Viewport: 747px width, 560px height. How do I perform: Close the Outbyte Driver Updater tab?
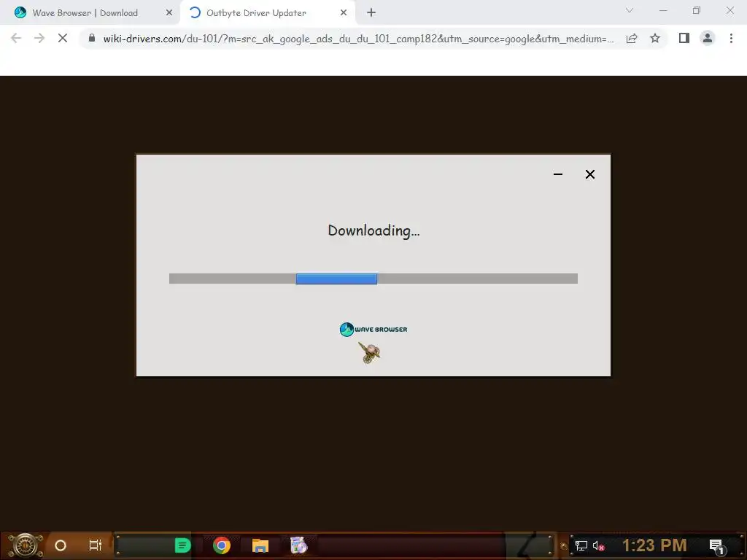coord(344,13)
